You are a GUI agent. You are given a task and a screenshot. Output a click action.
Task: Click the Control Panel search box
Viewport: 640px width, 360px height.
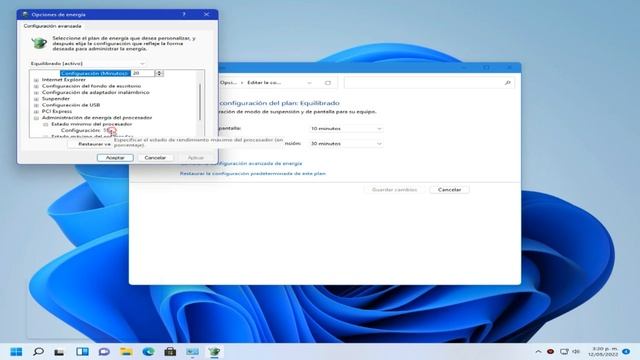[429, 83]
